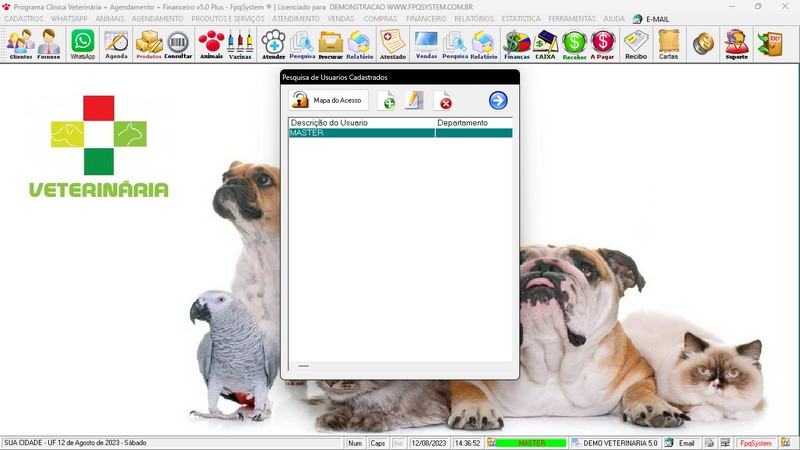Click the date 12/08/2023 in status bar
800x450 pixels.
point(429,443)
